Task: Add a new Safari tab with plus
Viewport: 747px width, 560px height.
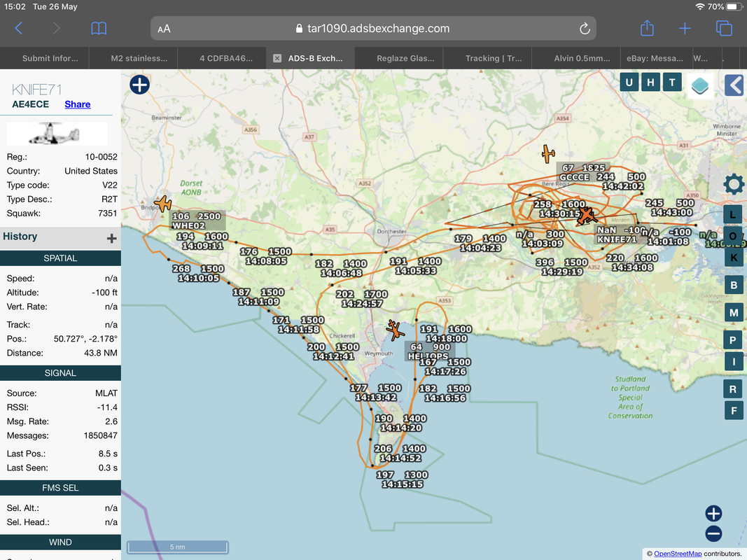Action: tap(685, 29)
